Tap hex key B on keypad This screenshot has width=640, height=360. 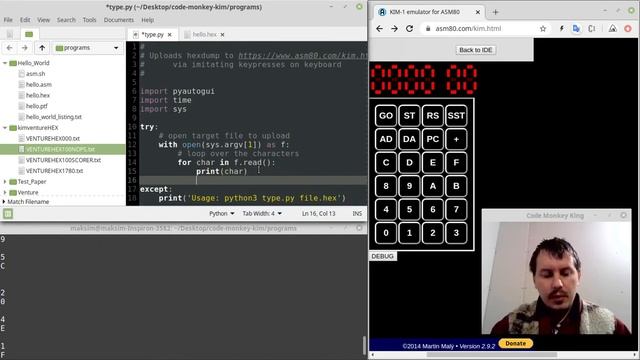tap(456, 186)
